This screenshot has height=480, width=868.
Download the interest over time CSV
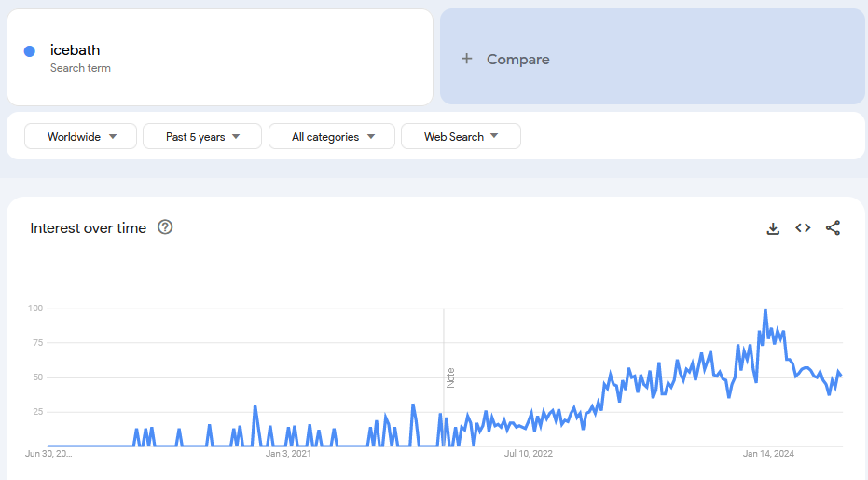(x=773, y=228)
